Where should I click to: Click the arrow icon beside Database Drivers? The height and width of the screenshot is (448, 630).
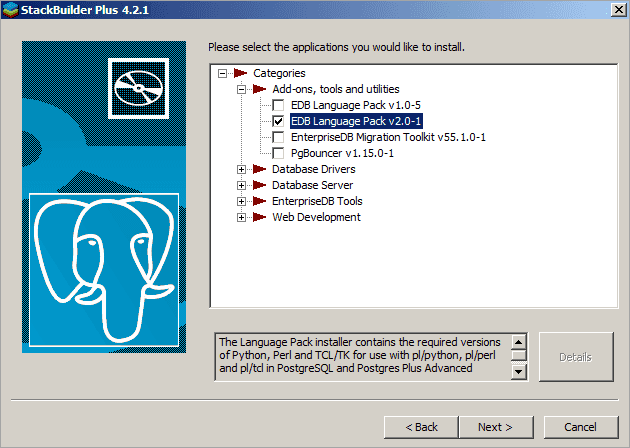click(260, 169)
